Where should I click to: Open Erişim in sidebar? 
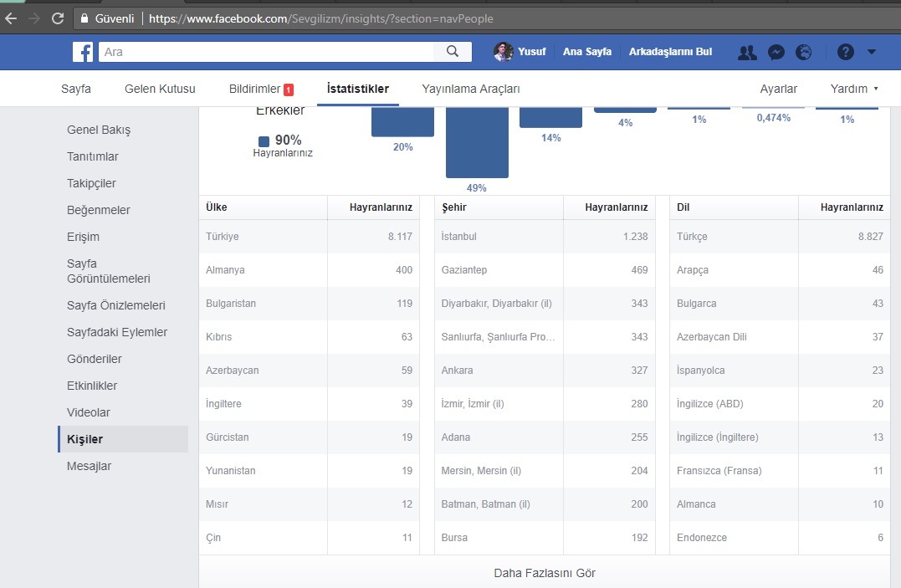[83, 237]
